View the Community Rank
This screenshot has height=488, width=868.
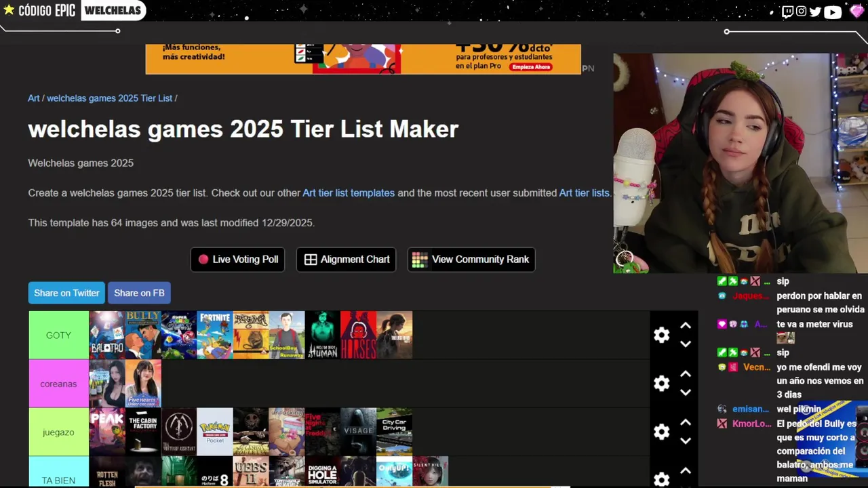click(x=471, y=260)
